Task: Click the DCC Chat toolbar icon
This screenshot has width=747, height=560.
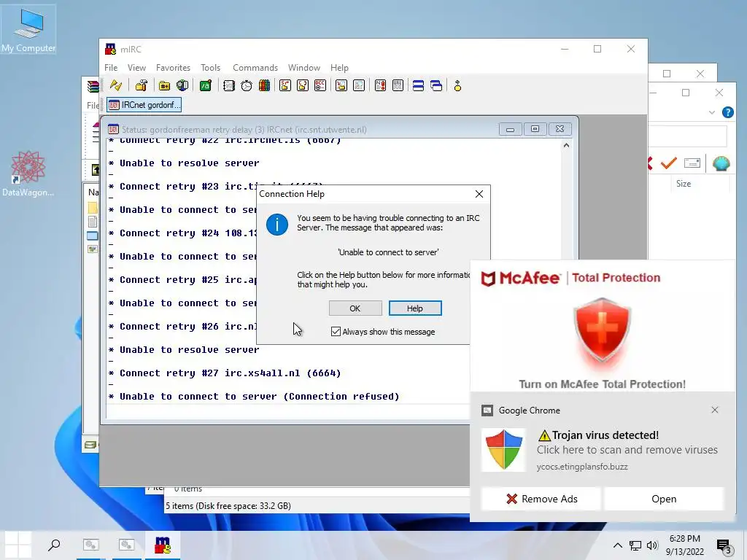Action: click(303, 86)
